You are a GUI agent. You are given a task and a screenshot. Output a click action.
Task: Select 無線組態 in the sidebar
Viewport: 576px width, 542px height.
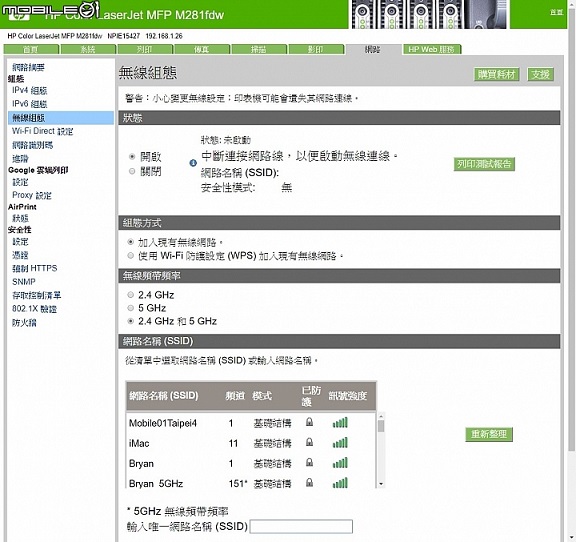(61, 118)
